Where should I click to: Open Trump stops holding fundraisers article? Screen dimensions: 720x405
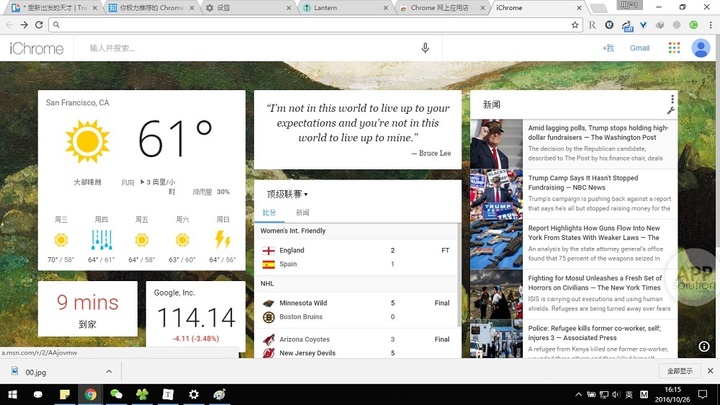point(598,133)
